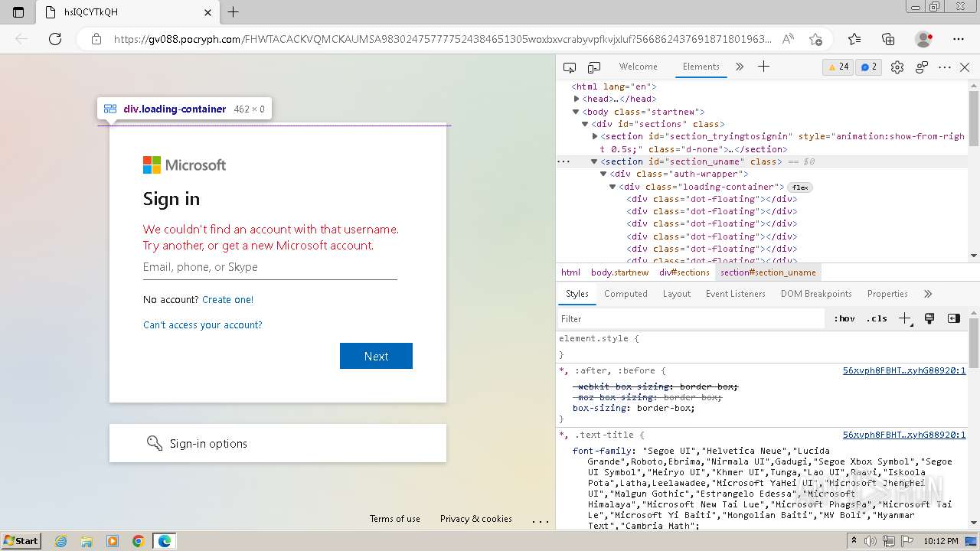The image size is (980, 551).
Task: Open the DOM Breakpoints pane tab
Action: click(816, 294)
